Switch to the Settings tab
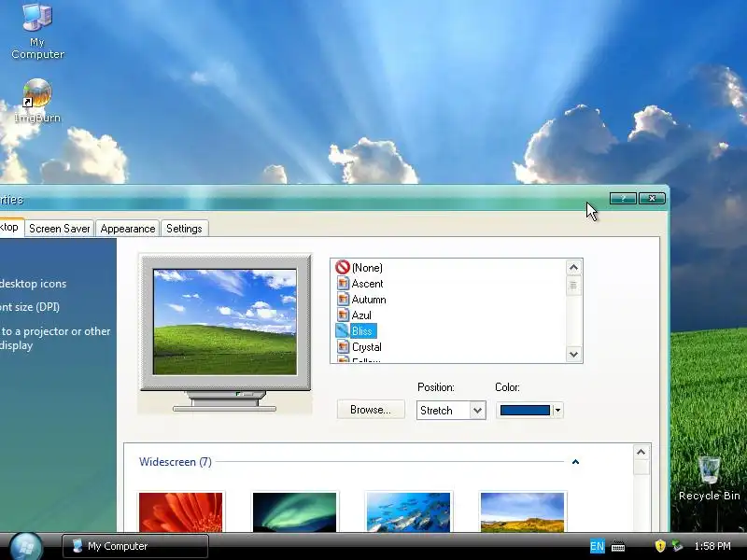This screenshot has width=747, height=560. click(184, 229)
